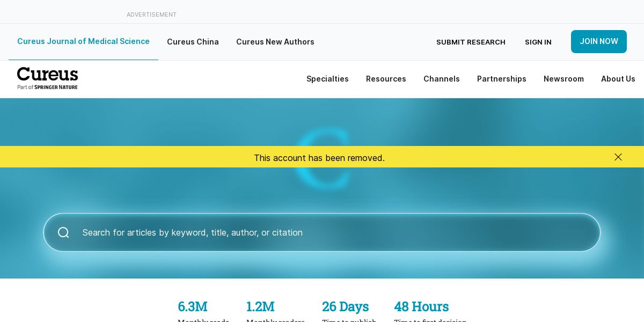
Task: Open Cureus Journal of Medical Science tab
Action: pos(83,41)
